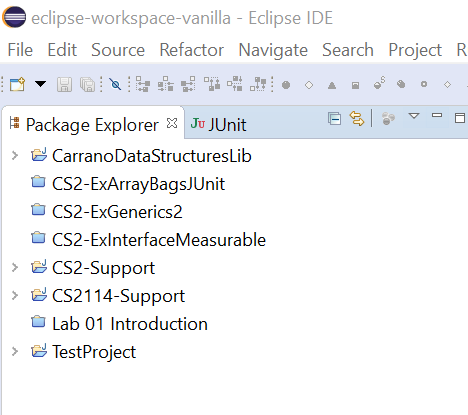Click the small ring shape toolbar icon

(x=424, y=84)
